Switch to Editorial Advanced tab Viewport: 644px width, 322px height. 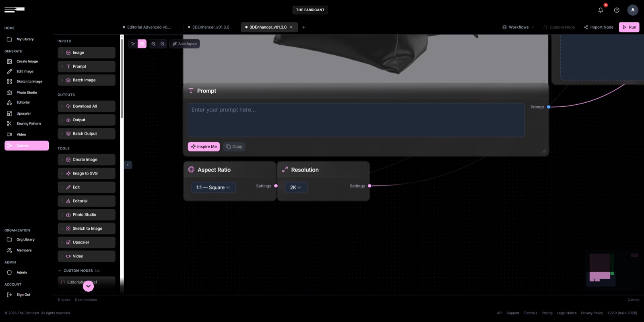[147, 27]
